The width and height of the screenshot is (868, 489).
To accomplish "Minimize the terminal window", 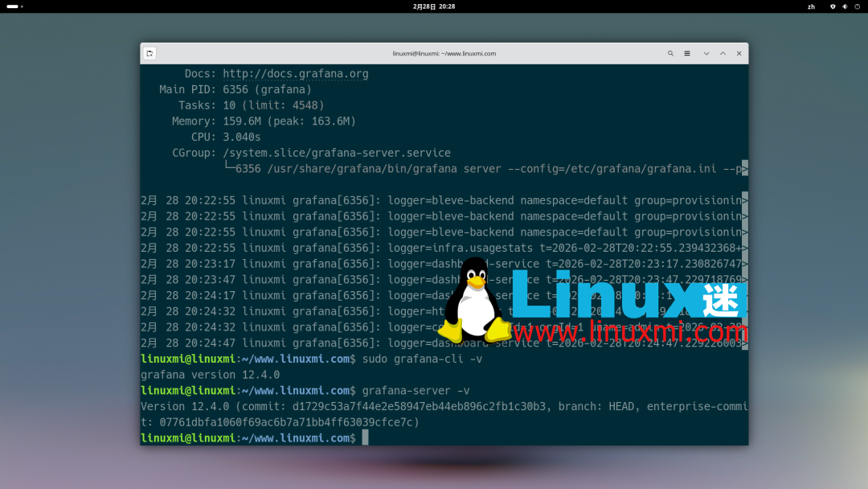I will click(x=706, y=54).
